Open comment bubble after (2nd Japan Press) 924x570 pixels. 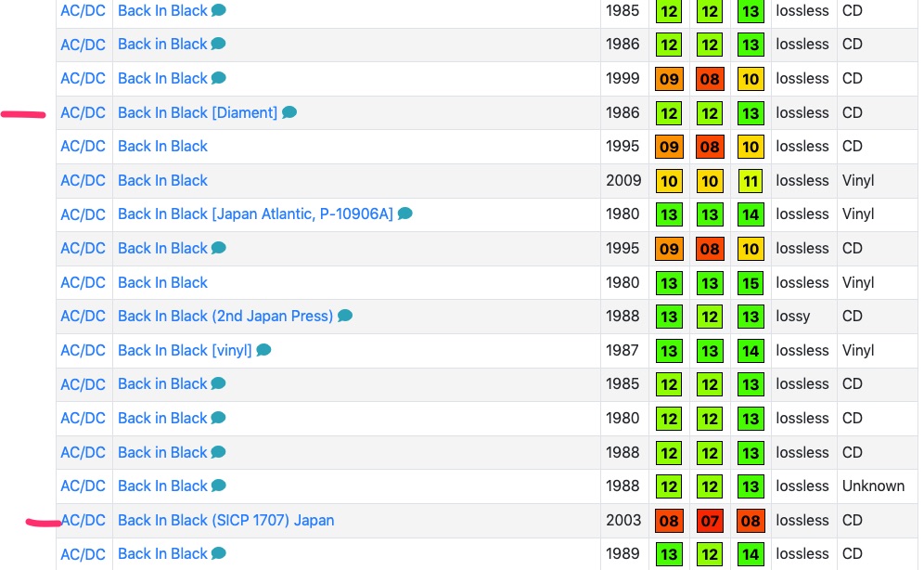click(345, 316)
